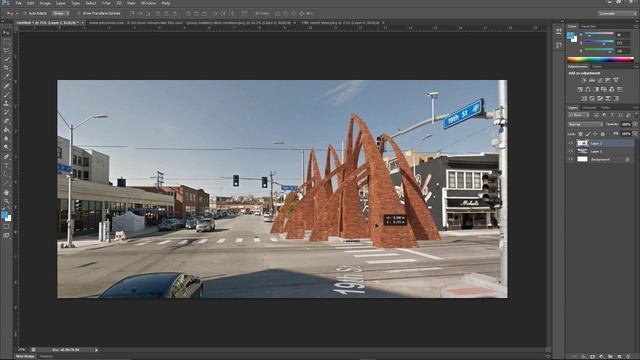640x360 pixels.
Task: Select the Rectangular Marquee tool
Action: (x=6, y=42)
